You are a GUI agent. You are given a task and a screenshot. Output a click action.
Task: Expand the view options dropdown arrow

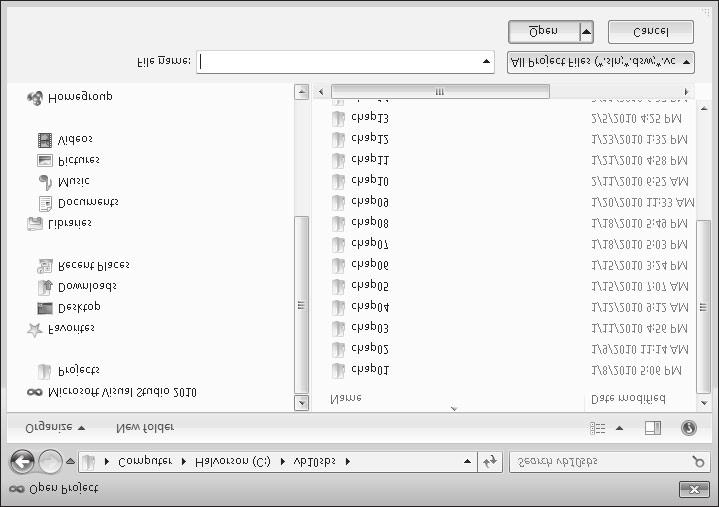[619, 428]
